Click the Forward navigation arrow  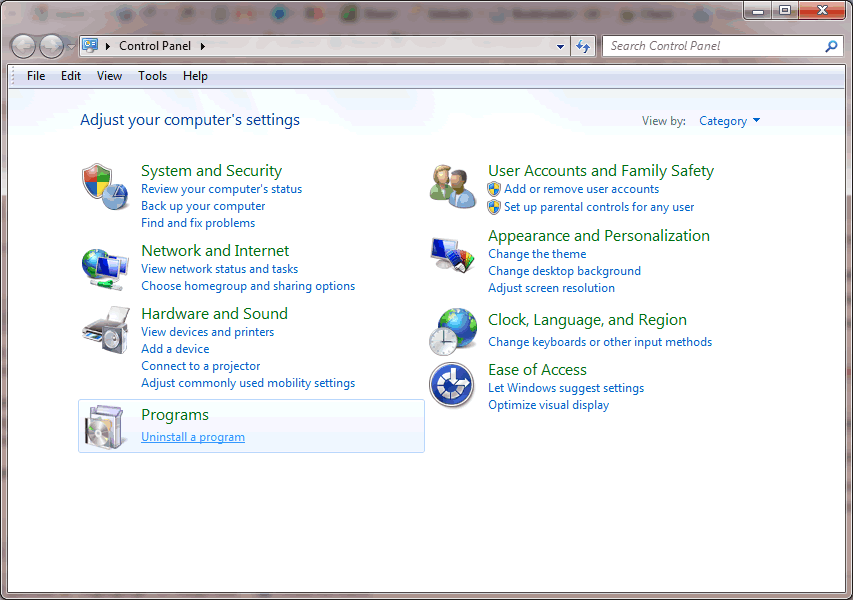pos(52,47)
